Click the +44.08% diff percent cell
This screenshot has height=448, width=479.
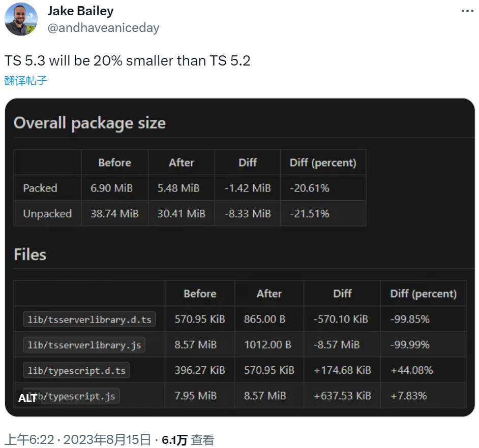(x=411, y=370)
